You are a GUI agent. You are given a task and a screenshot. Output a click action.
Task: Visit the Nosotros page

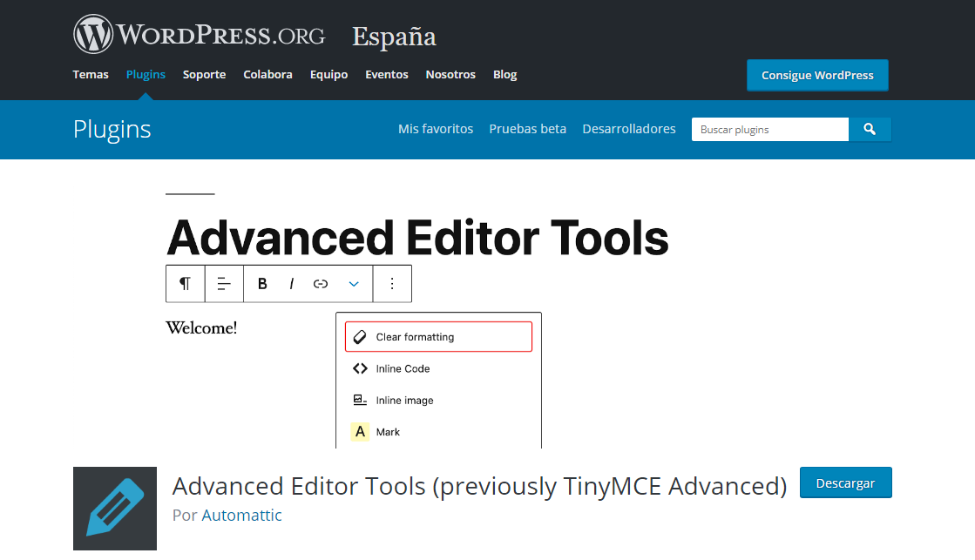450,75
